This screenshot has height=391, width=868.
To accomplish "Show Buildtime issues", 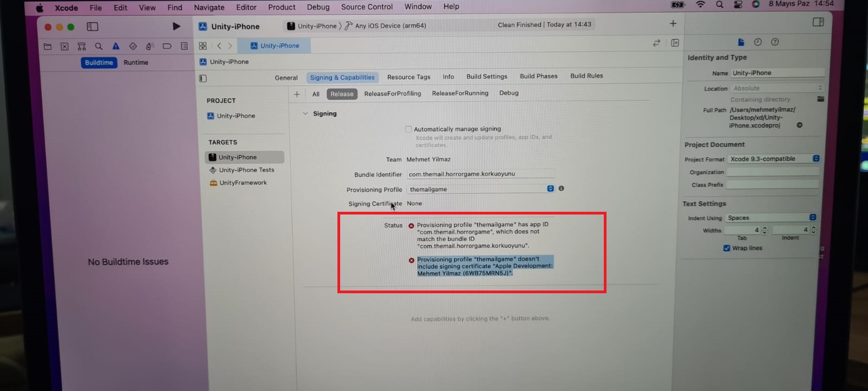I will 99,62.
